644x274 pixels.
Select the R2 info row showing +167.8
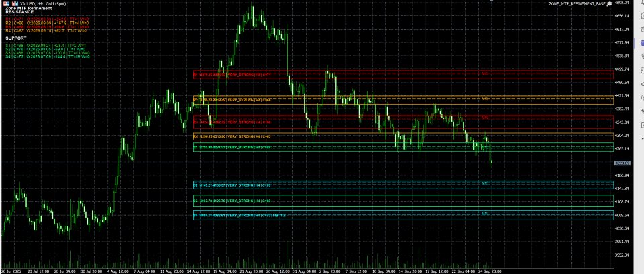[x=47, y=23]
